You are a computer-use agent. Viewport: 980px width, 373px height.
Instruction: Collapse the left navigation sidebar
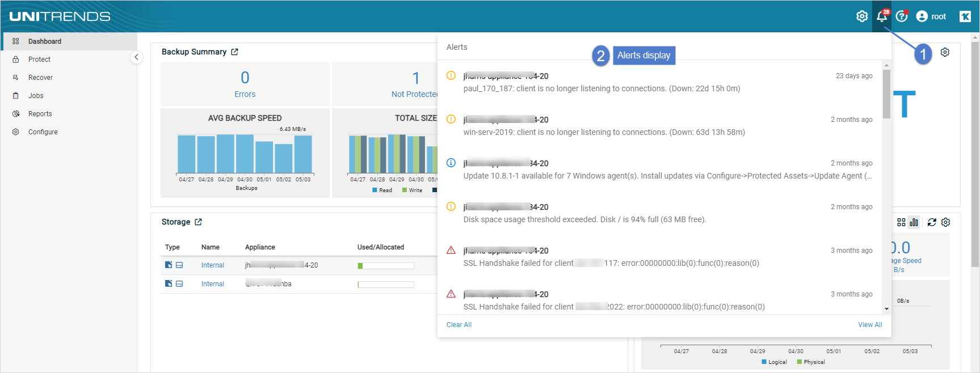point(136,57)
